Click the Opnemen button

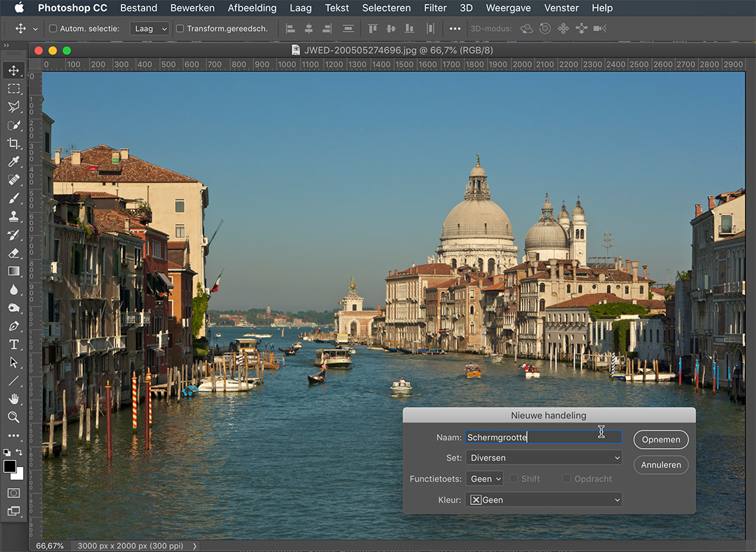[660, 440]
